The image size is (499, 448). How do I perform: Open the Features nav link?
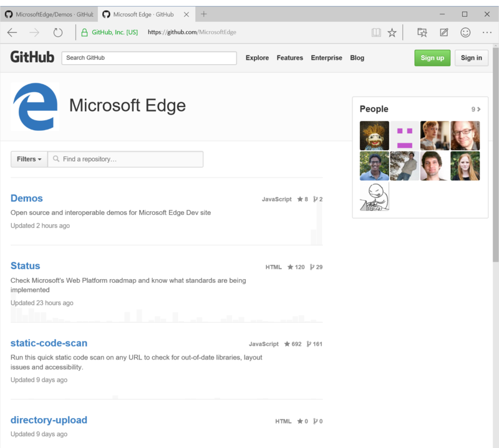289,58
